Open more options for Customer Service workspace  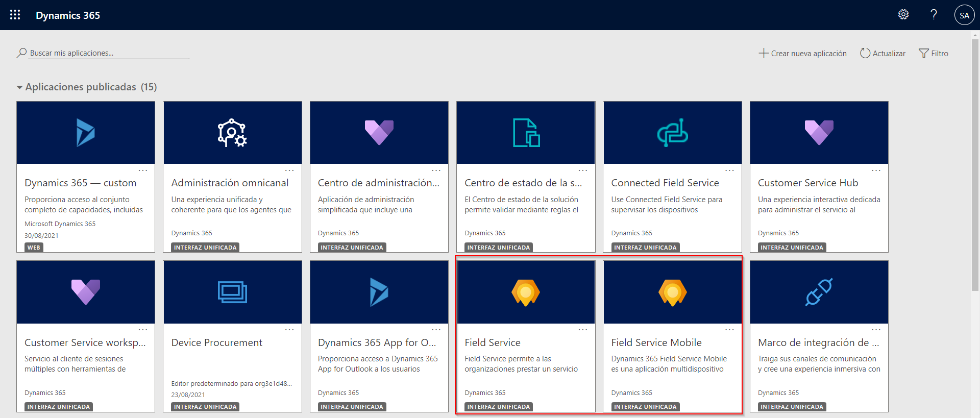pos(143,330)
